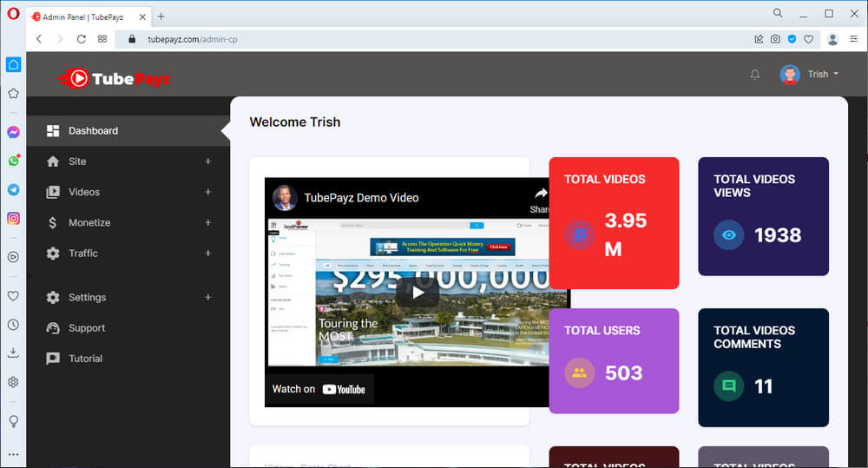Close the Admin Panel tab
This screenshot has width=868, height=468.
point(142,16)
